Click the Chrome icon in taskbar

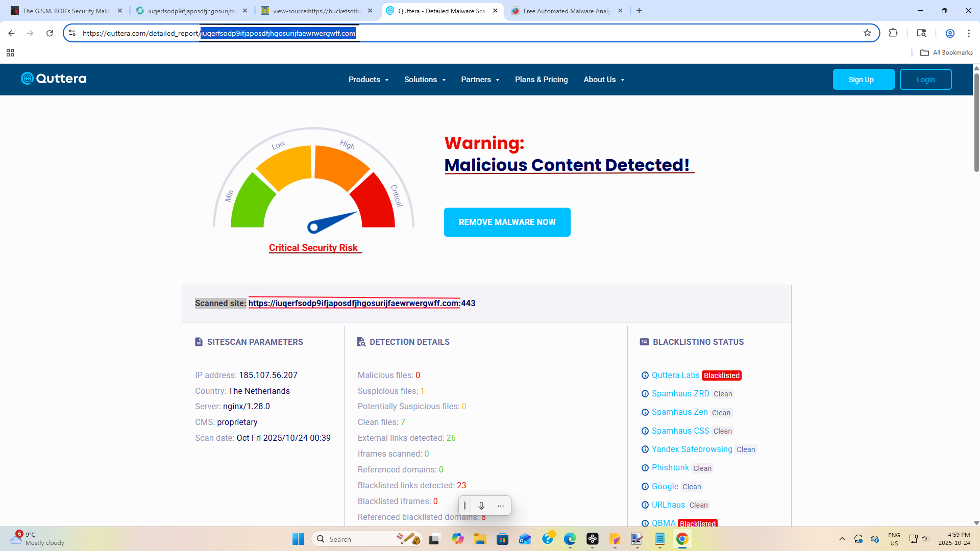682,539
